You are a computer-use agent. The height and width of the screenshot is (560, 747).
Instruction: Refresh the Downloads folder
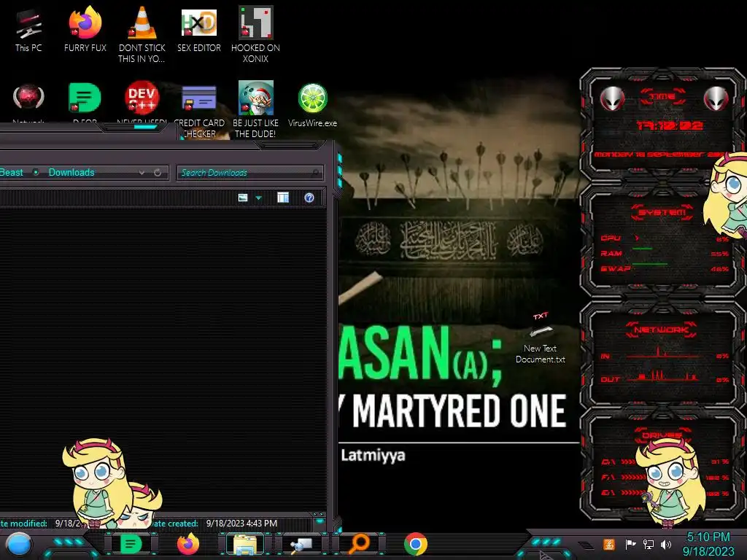click(158, 172)
